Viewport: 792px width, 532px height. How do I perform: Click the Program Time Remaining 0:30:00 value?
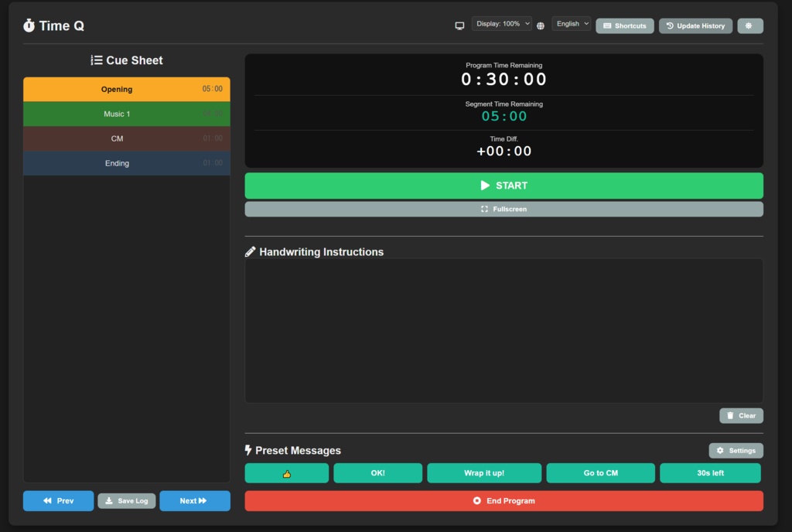[504, 79]
